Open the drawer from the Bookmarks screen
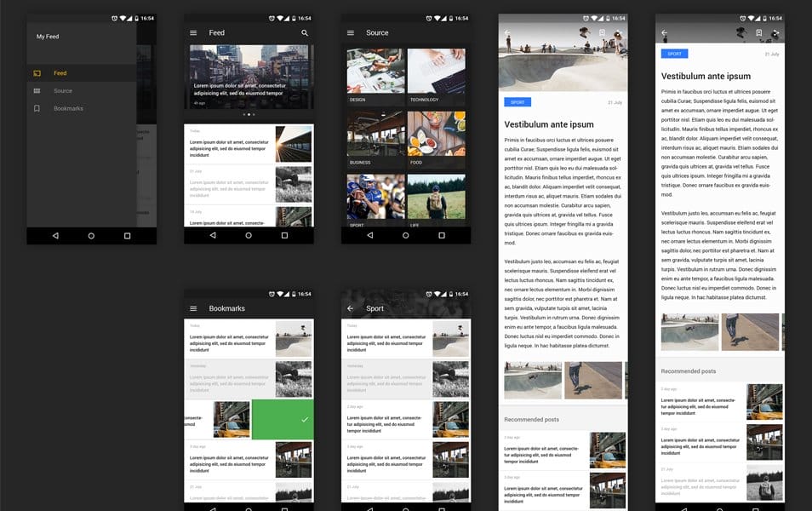812x511 pixels. tap(194, 308)
